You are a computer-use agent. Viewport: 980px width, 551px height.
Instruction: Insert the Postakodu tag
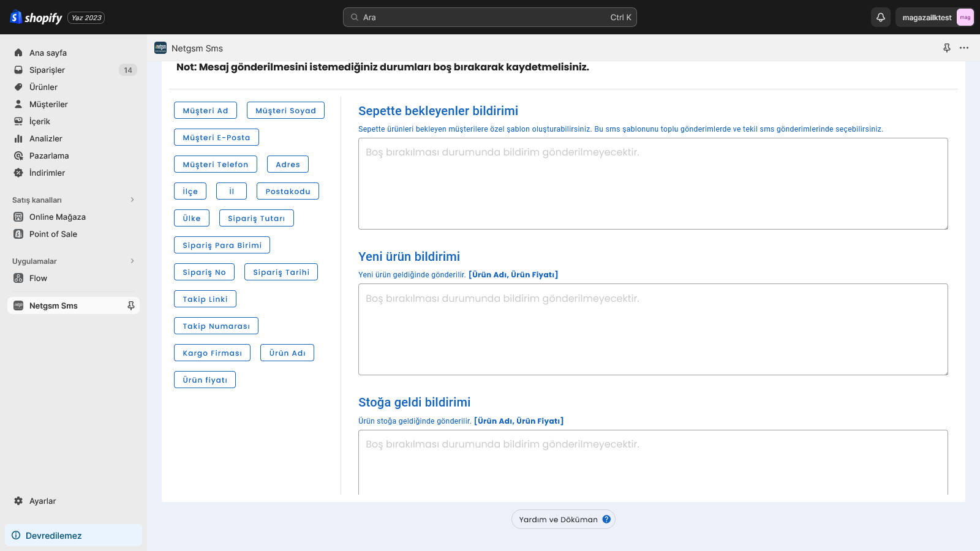[x=288, y=191]
